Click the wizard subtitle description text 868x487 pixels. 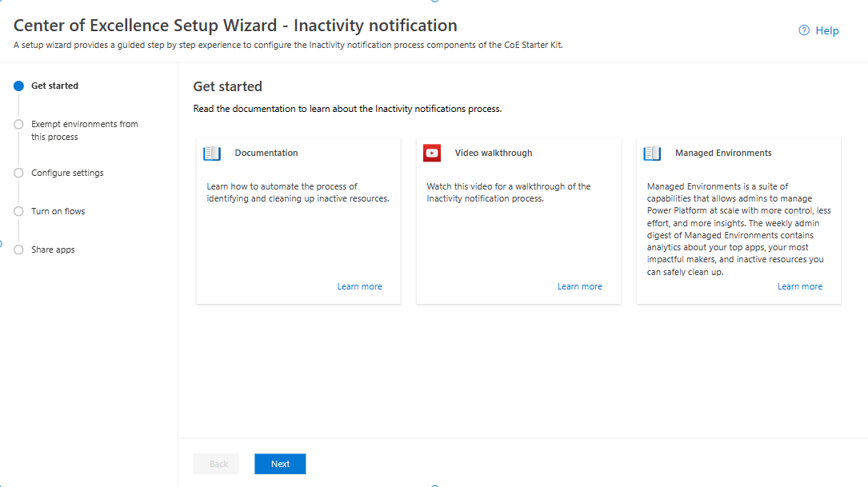(x=288, y=46)
